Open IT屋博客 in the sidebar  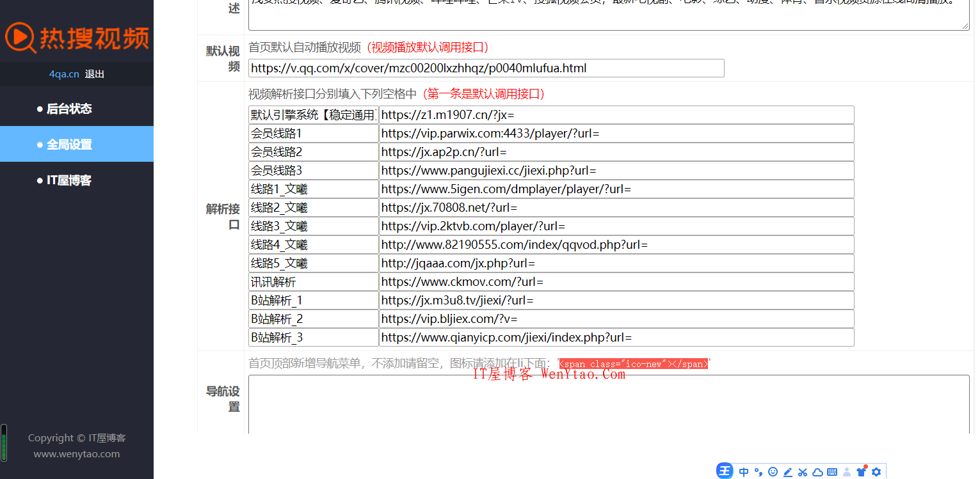pos(77,180)
